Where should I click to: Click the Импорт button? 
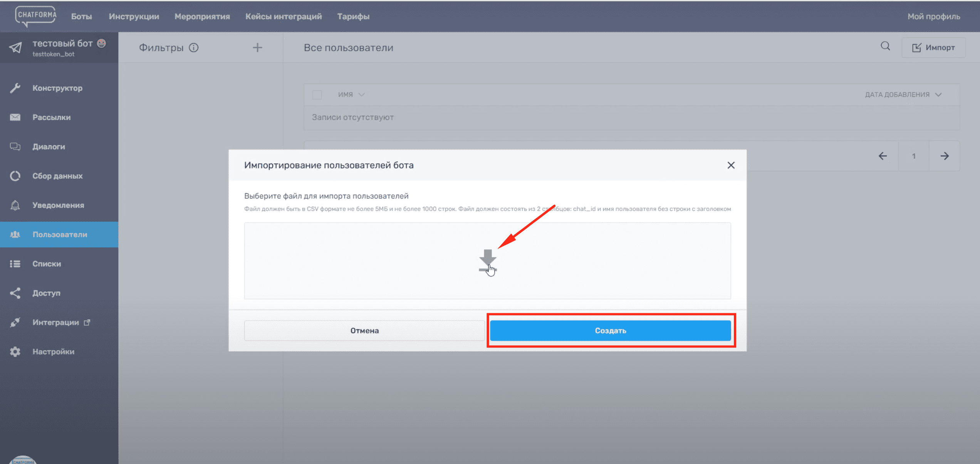point(933,47)
